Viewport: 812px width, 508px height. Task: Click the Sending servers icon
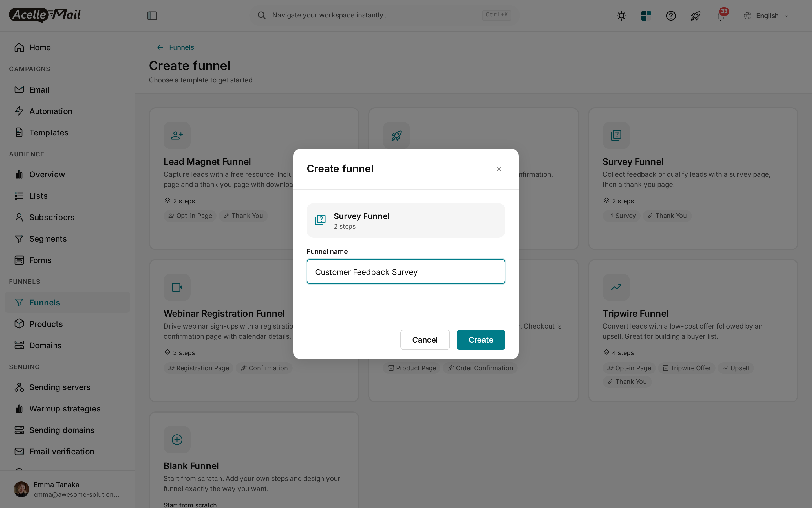[x=19, y=387]
